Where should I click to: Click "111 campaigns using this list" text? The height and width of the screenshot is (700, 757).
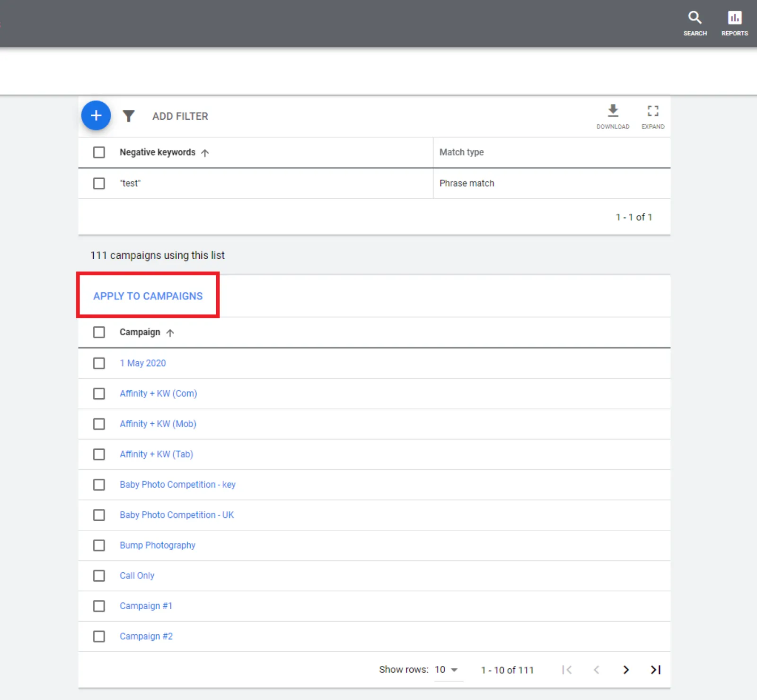[x=157, y=255]
